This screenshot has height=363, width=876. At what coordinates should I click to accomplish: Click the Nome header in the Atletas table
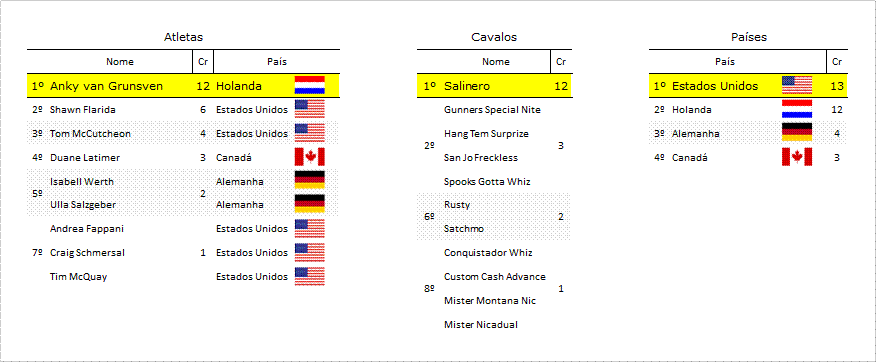120,62
